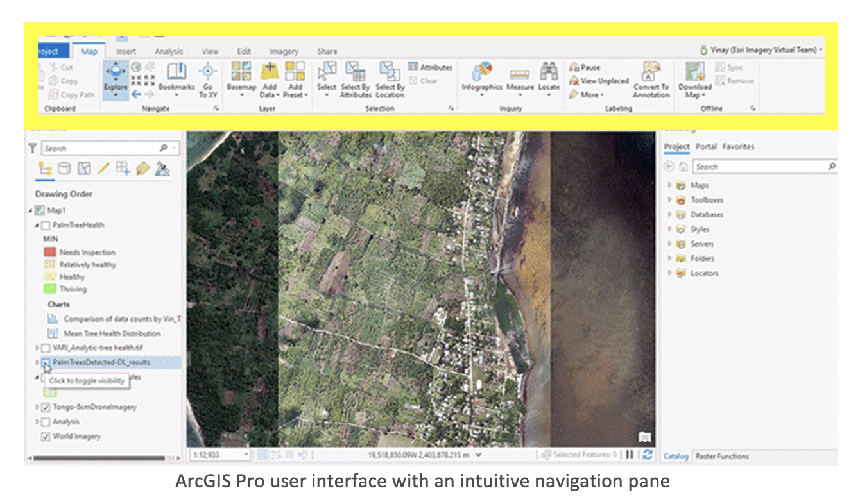Toggle VARI_Analytic-tree health.tif layer visibility
The image size is (860, 504).
[x=46, y=348]
